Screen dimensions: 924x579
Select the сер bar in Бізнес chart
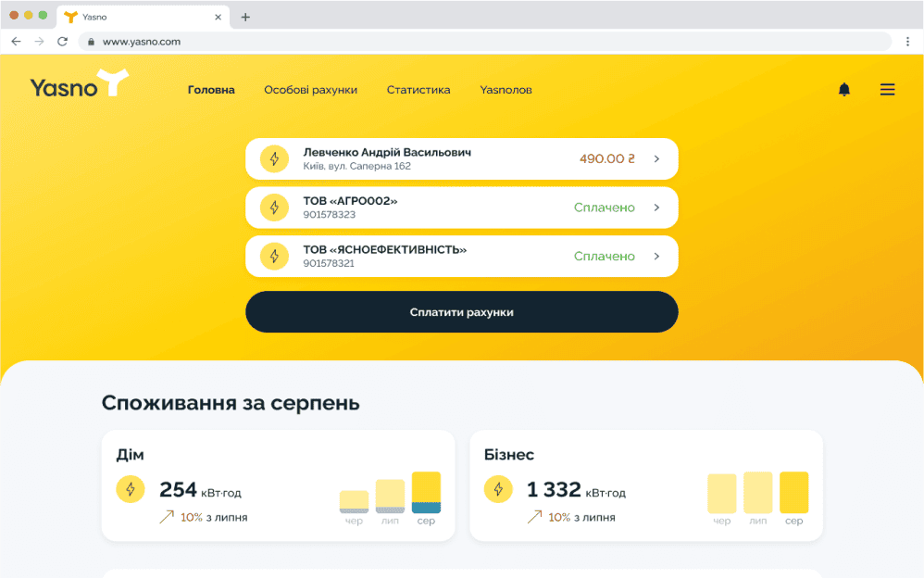pos(793,492)
